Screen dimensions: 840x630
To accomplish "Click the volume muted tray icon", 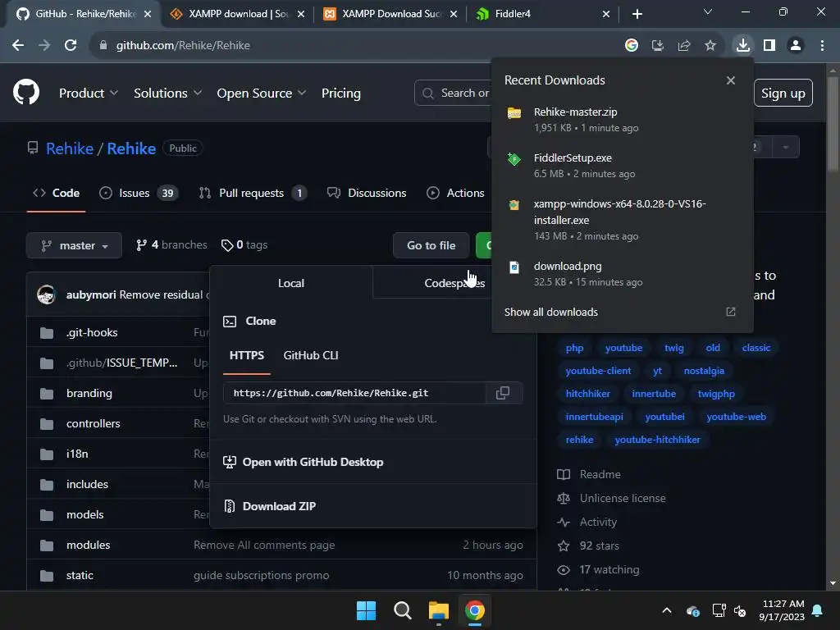I will [x=740, y=610].
